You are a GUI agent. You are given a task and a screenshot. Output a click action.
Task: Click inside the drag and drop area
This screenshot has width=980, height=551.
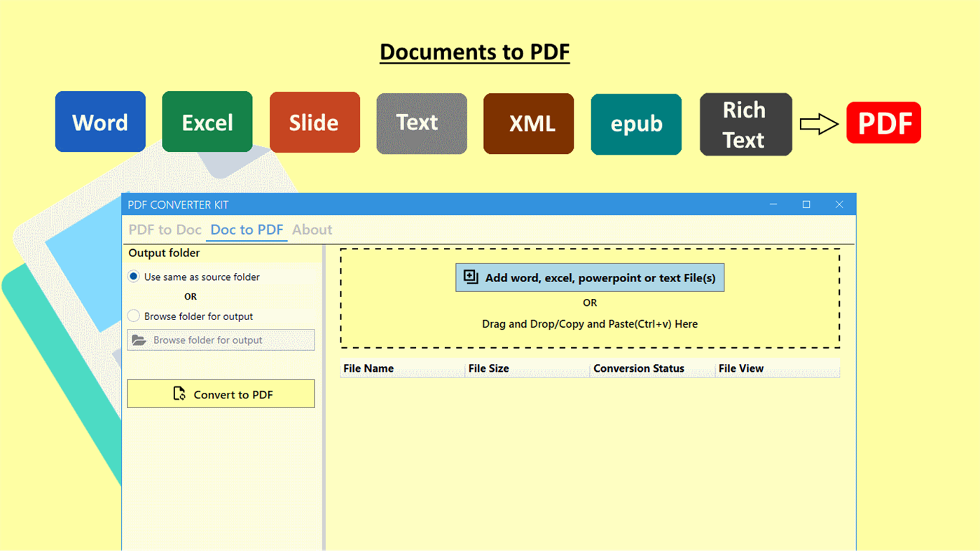[x=589, y=323]
